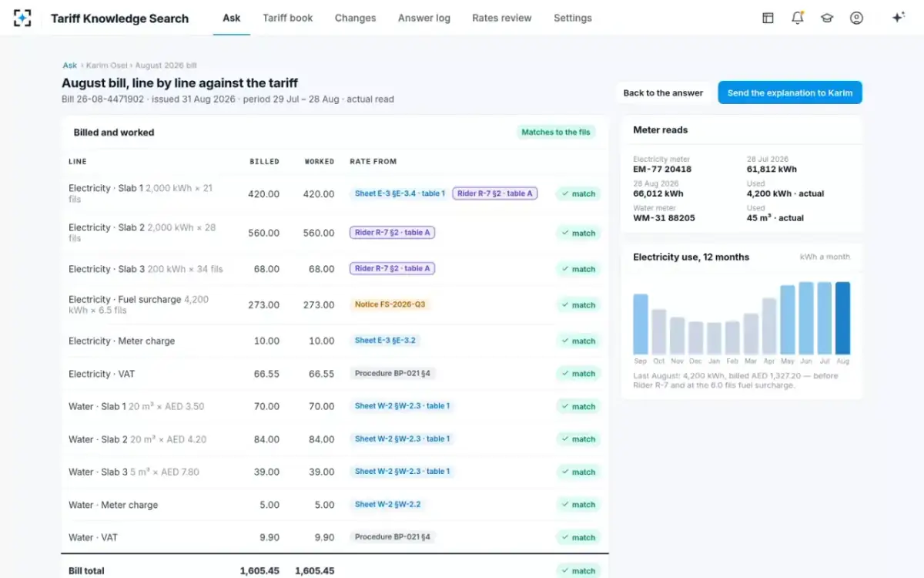Click the 61,812 kWh reading
The image size is (924, 578).
point(772,170)
